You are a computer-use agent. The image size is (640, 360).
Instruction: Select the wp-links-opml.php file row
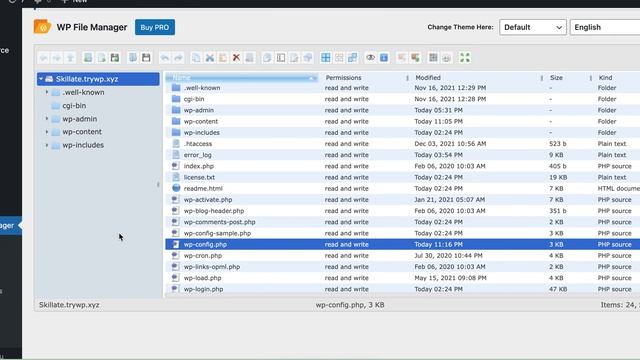[x=402, y=267]
